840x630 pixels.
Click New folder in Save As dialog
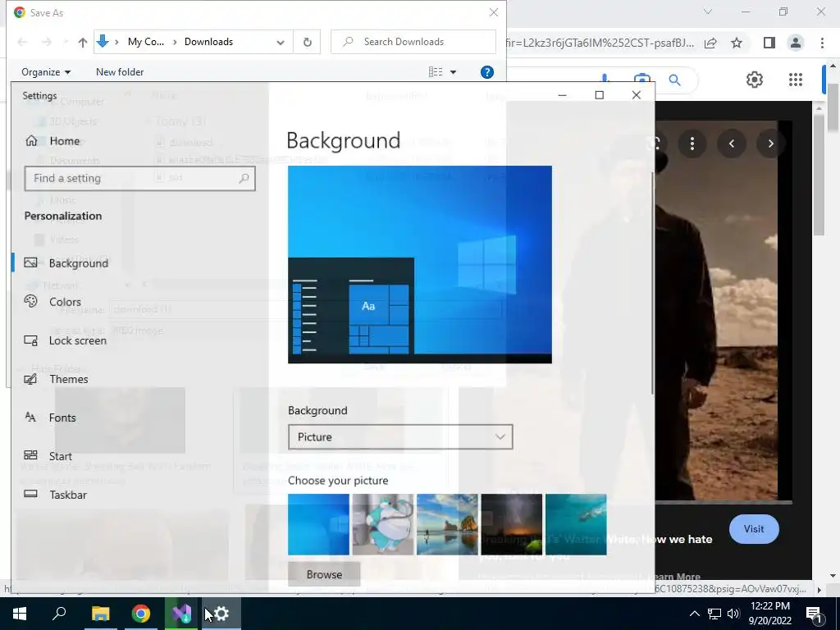point(120,72)
